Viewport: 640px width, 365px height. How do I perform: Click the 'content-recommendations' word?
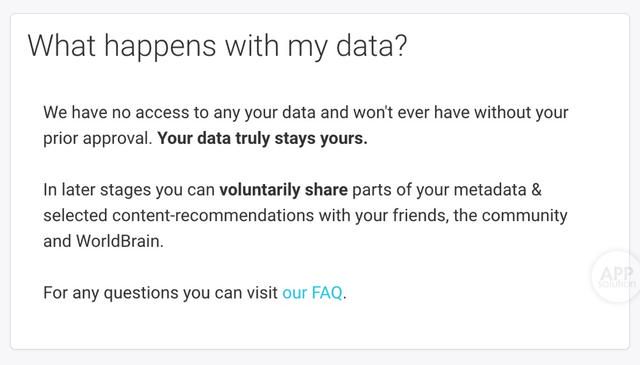click(x=213, y=215)
